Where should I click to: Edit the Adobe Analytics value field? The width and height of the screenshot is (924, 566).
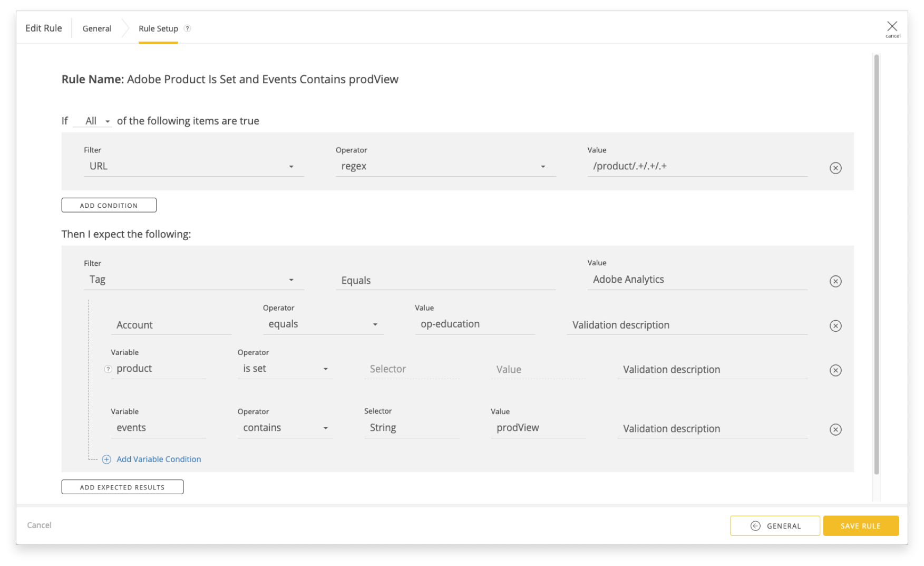click(x=697, y=280)
